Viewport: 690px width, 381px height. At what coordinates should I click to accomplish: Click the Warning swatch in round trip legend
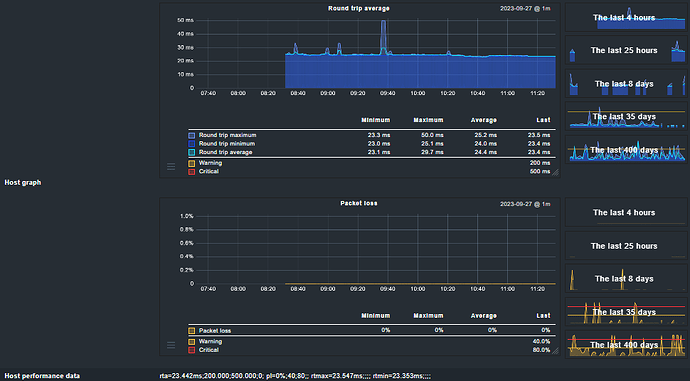coord(191,163)
